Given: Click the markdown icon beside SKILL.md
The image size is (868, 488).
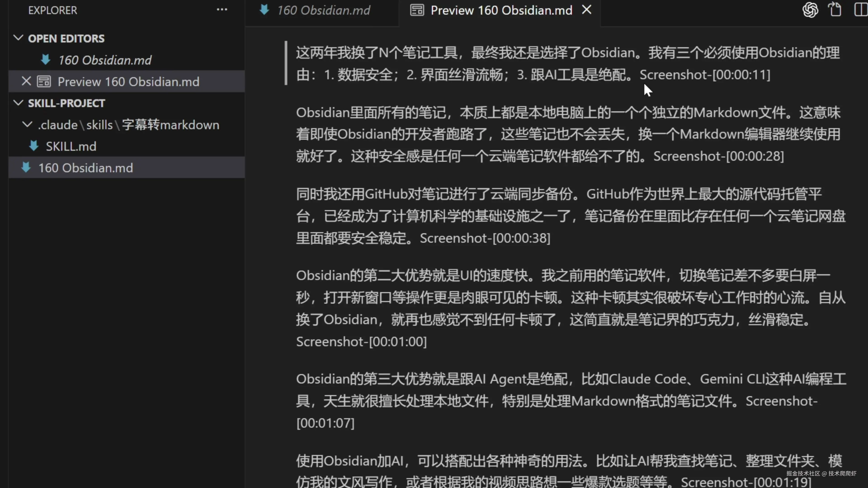Looking at the screenshot, I should coord(34,146).
